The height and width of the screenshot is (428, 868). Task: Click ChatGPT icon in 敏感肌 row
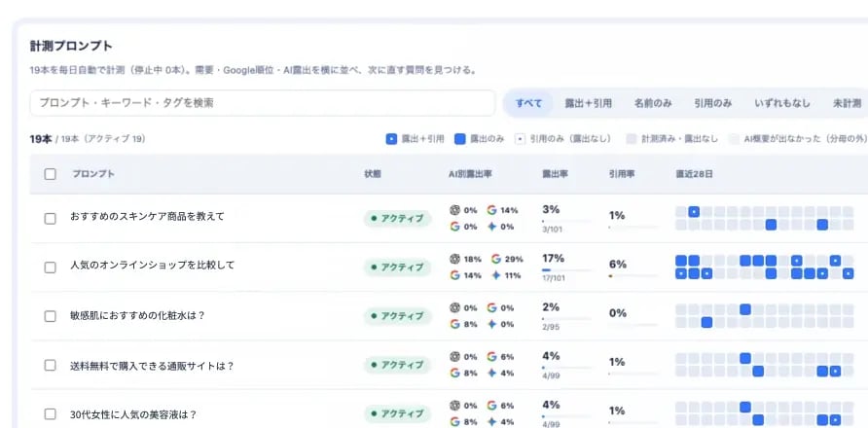click(455, 307)
